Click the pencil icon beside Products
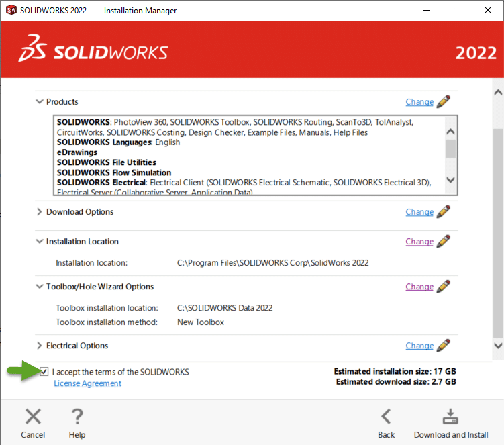The image size is (504, 445). coord(443,102)
